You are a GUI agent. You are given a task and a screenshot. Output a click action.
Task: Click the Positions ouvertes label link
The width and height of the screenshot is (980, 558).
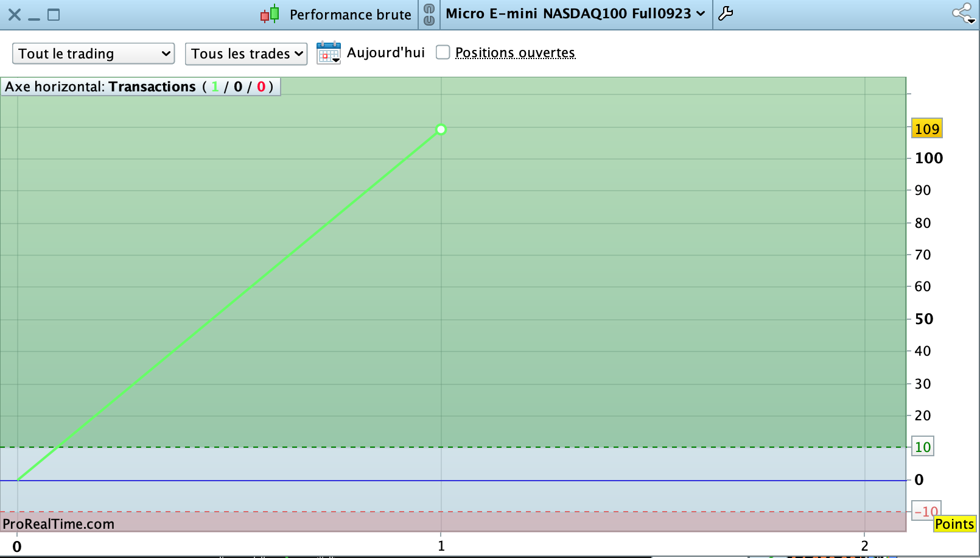(x=515, y=53)
